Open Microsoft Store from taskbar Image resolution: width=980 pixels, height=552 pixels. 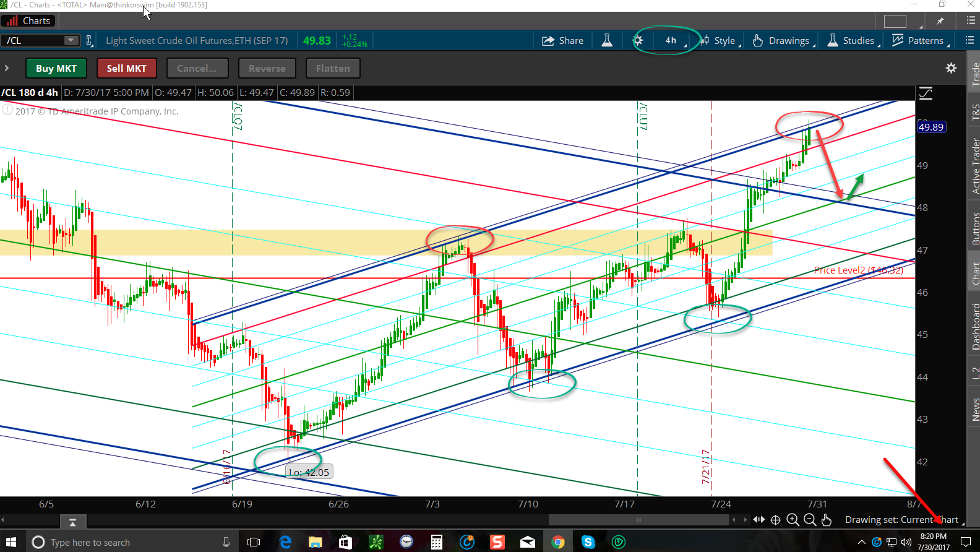pos(345,542)
